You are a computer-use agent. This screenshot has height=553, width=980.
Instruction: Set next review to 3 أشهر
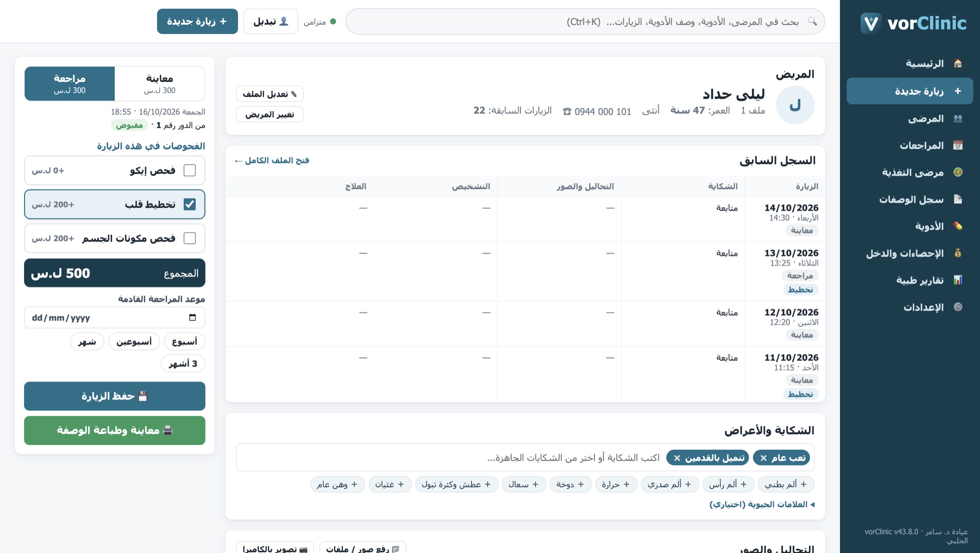click(183, 364)
